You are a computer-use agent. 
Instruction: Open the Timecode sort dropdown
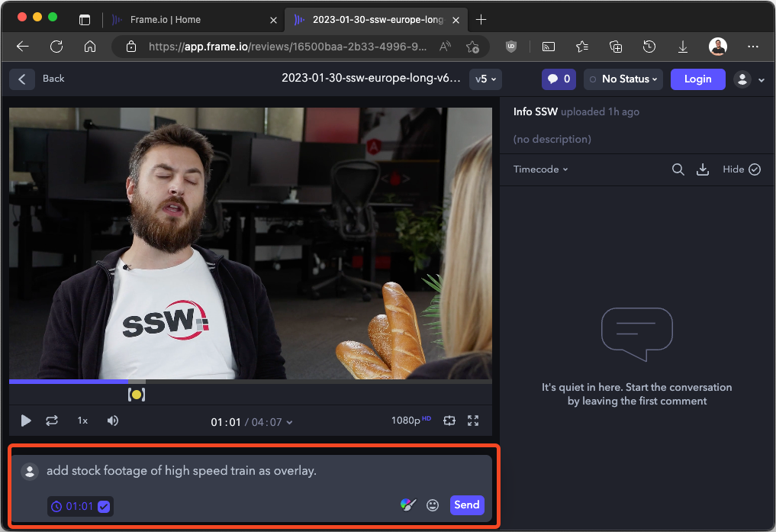[541, 169]
